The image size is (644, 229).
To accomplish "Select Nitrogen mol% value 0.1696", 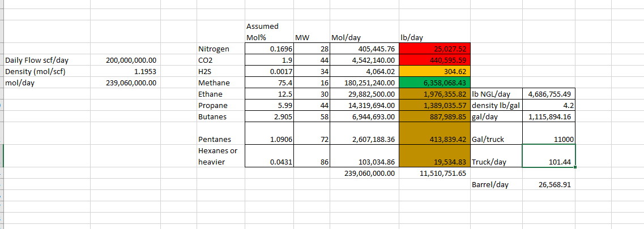I will (270, 49).
